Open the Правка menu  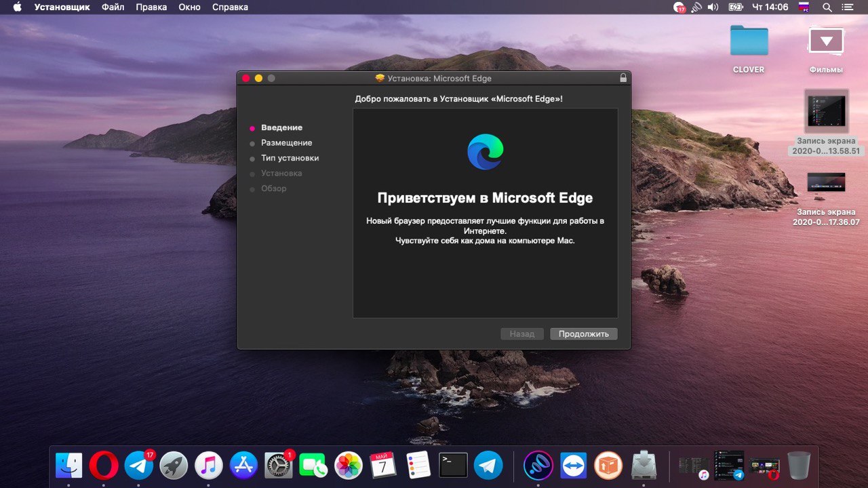(151, 7)
